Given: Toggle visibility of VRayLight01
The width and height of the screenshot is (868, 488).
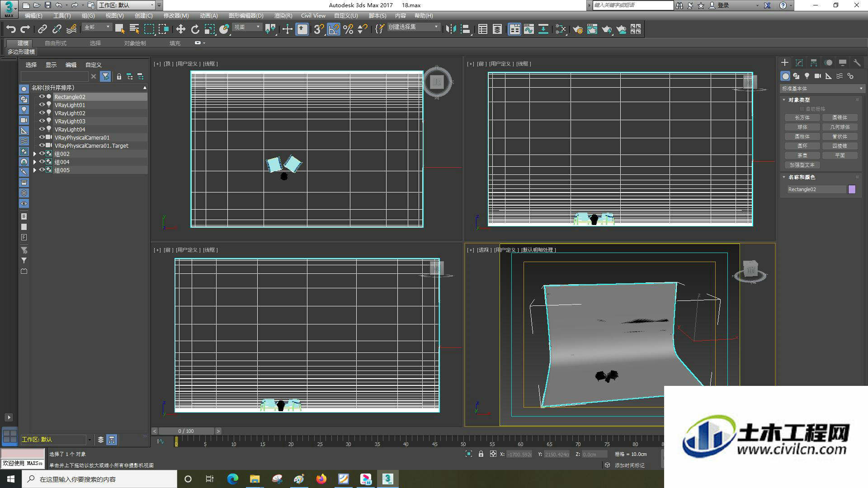Looking at the screenshot, I should (x=42, y=105).
